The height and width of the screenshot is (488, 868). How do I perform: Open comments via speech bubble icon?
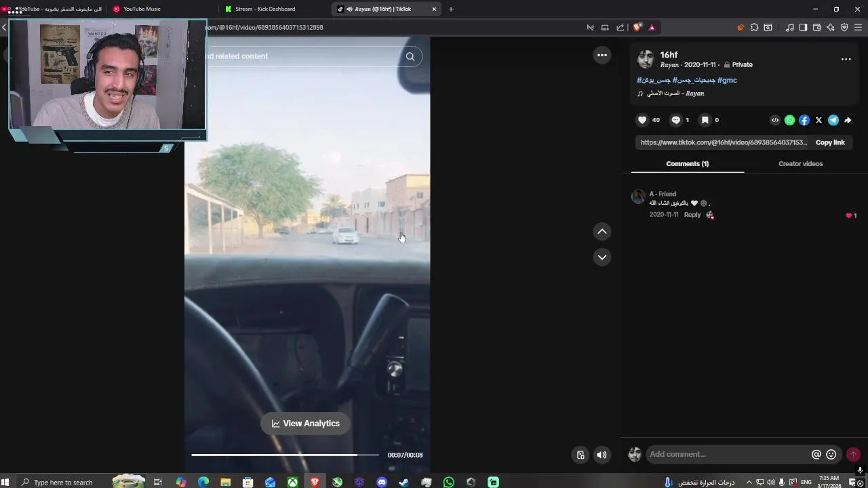pyautogui.click(x=675, y=120)
